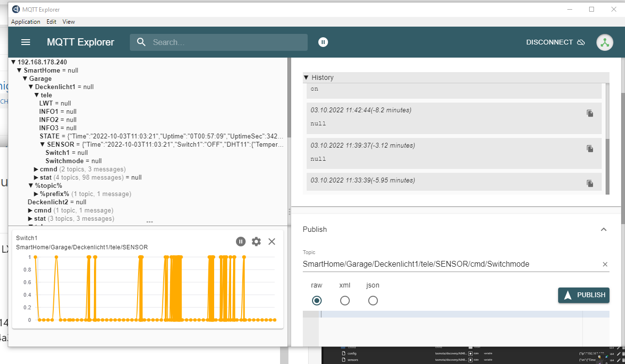Select the Deckenlicht2 = null topic
Viewport: 625px width, 364px height.
click(57, 202)
